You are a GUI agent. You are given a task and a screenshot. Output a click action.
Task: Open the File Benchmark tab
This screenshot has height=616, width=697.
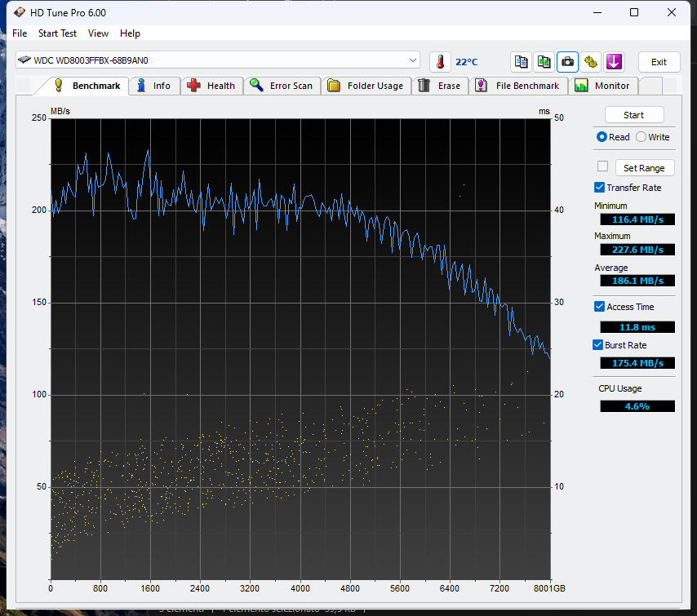click(518, 86)
